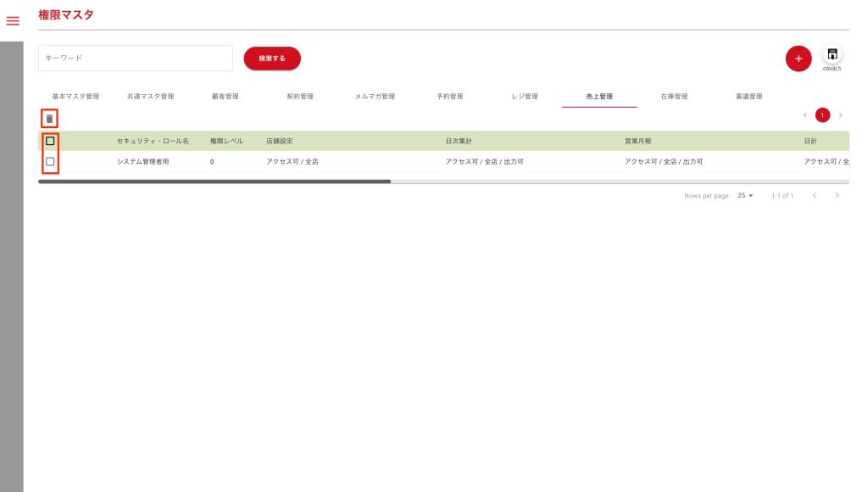This screenshot has height=492, width=868.
Task: Select the 基本マスタ管理 tab
Action: [75, 97]
